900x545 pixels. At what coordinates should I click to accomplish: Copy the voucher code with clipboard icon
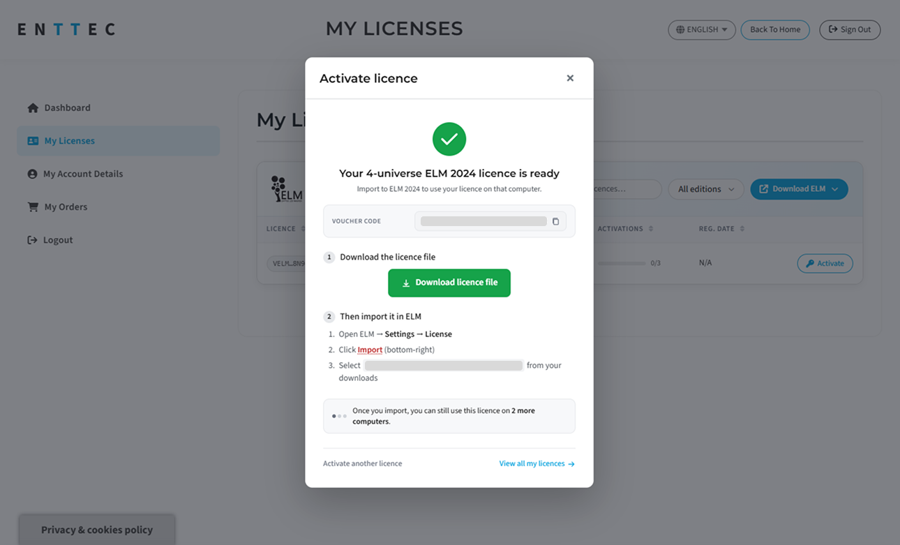[x=556, y=221]
